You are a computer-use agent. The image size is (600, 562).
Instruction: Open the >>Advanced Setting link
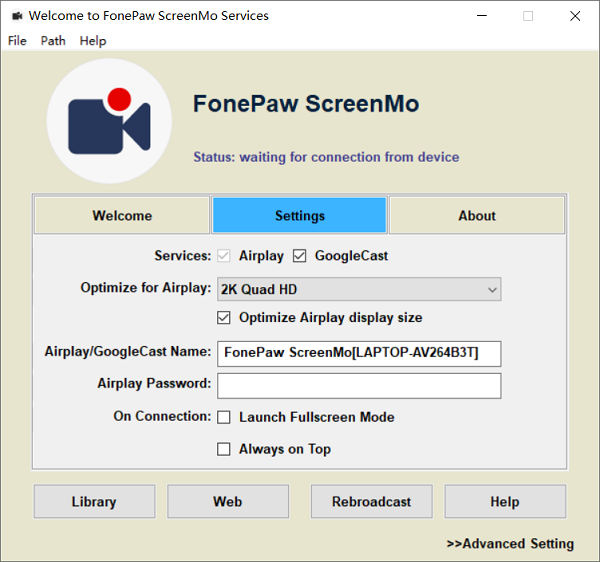pyautogui.click(x=510, y=544)
